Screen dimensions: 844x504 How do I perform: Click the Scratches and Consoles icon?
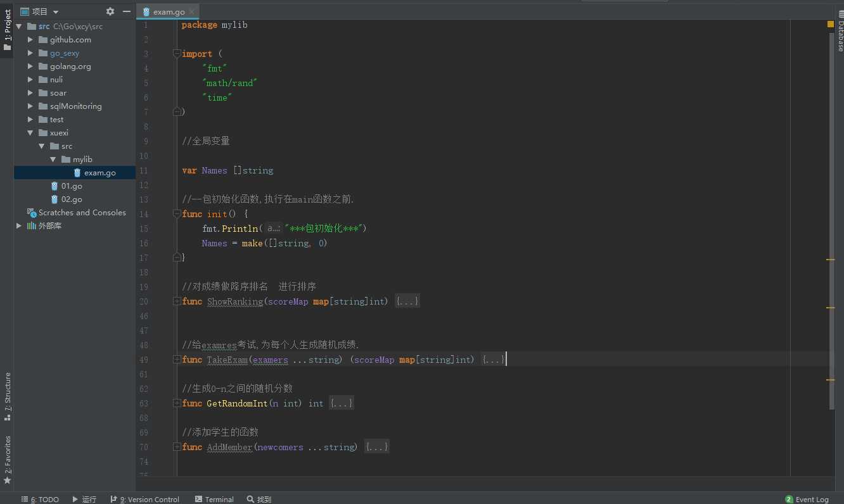pyautogui.click(x=31, y=213)
